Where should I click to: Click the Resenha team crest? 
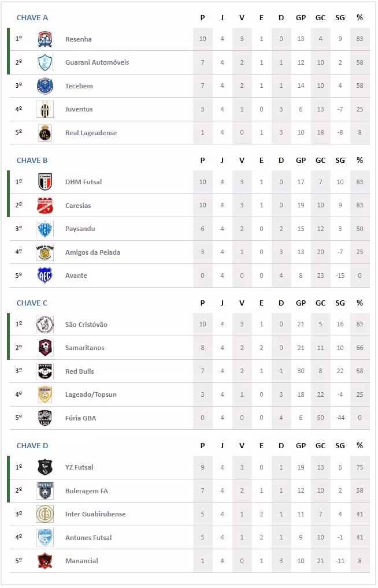tap(45, 39)
